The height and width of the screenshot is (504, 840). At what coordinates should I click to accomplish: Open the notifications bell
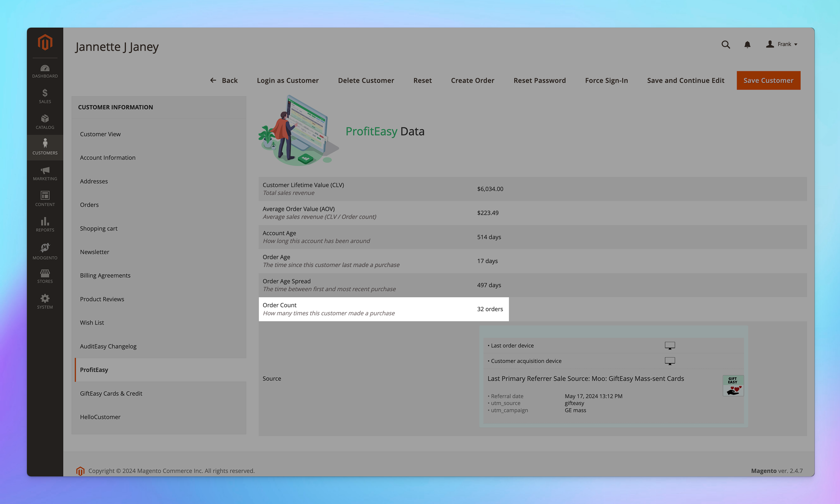tap(747, 45)
